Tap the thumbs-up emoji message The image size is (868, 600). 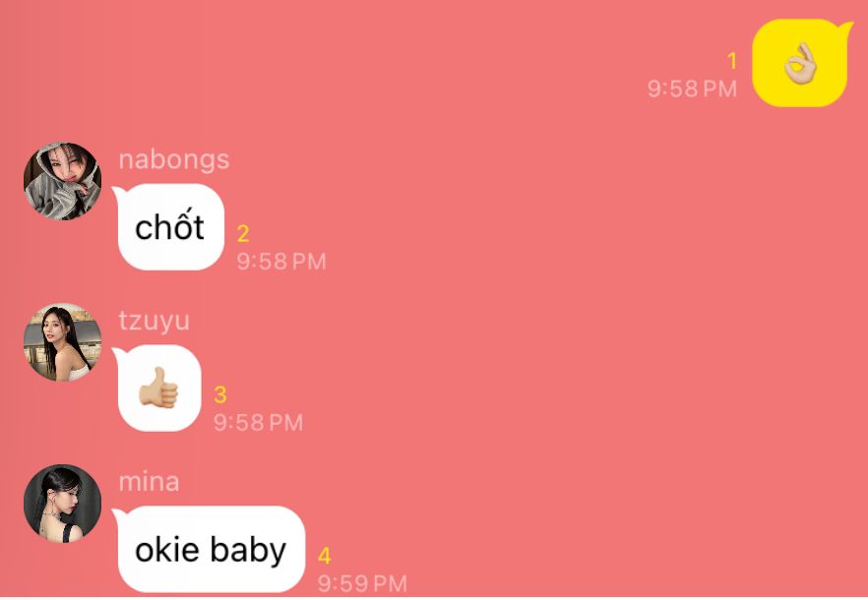pos(158,388)
